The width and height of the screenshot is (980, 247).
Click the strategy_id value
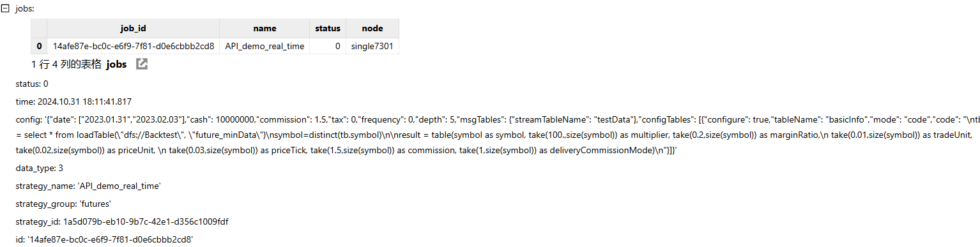[x=146, y=221]
